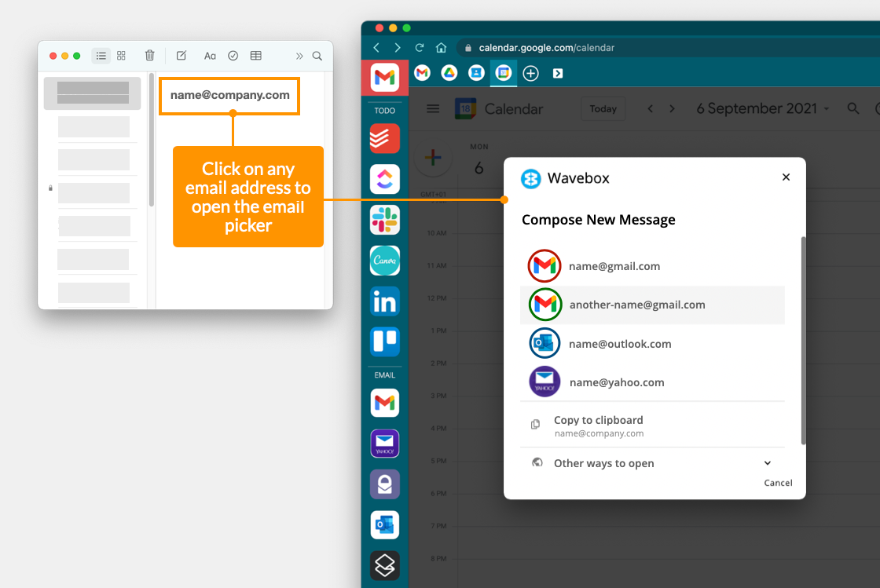
Task: Delete the note with the trash icon
Action: tap(149, 55)
